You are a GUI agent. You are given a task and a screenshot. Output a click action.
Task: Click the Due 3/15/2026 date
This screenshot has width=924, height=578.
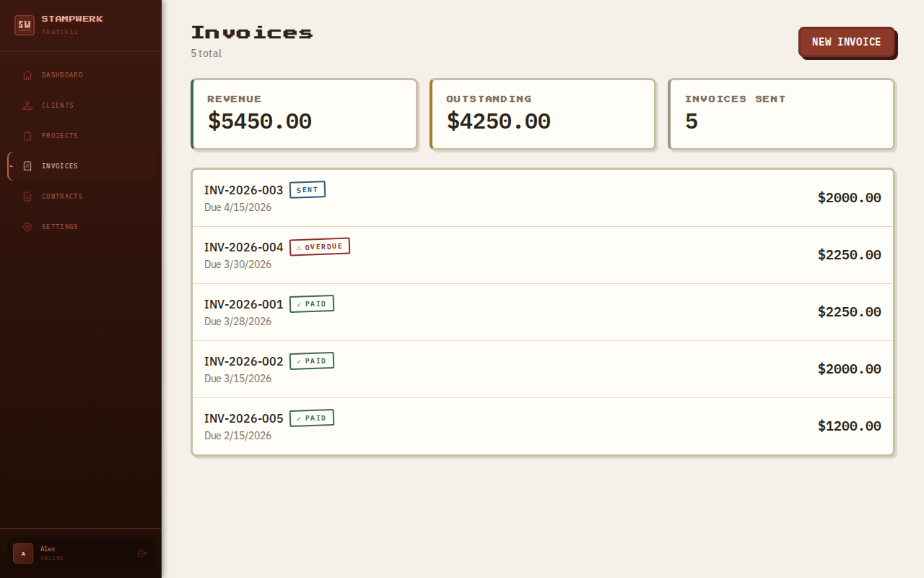(x=238, y=379)
